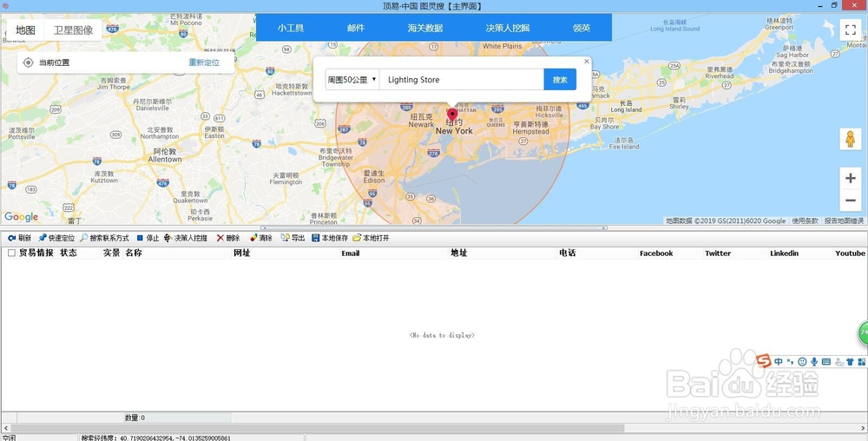Click the Sogou microphone voice icon
This screenshot has height=441, width=868.
814,361
